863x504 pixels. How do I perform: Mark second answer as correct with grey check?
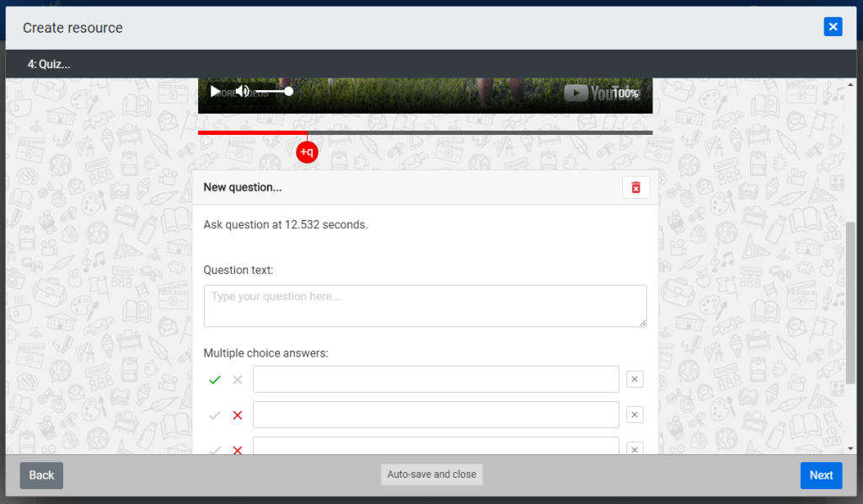215,416
